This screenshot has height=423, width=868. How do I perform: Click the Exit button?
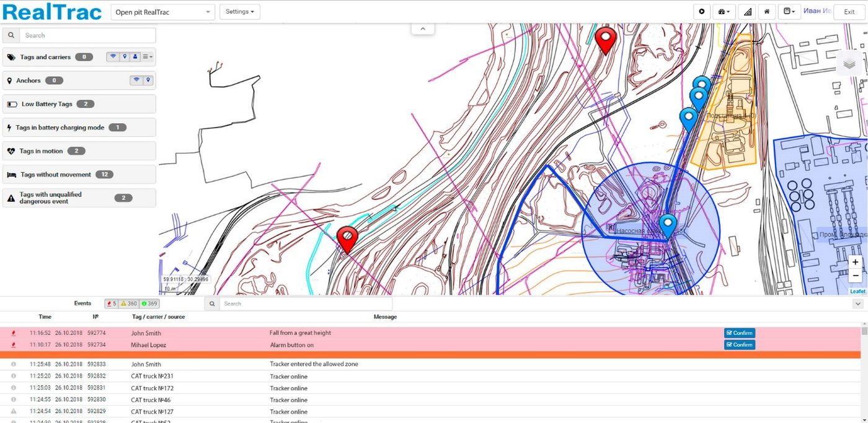pos(849,12)
